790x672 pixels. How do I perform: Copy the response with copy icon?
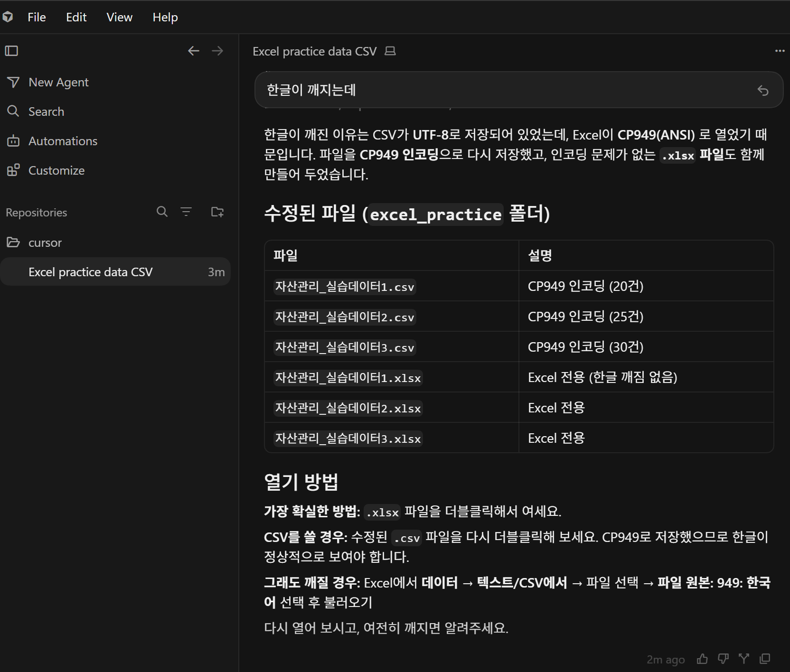765,659
